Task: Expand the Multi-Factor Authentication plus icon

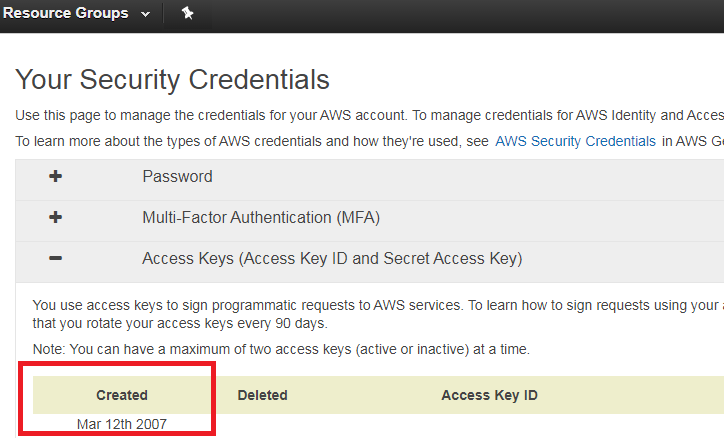Action: click(x=55, y=217)
